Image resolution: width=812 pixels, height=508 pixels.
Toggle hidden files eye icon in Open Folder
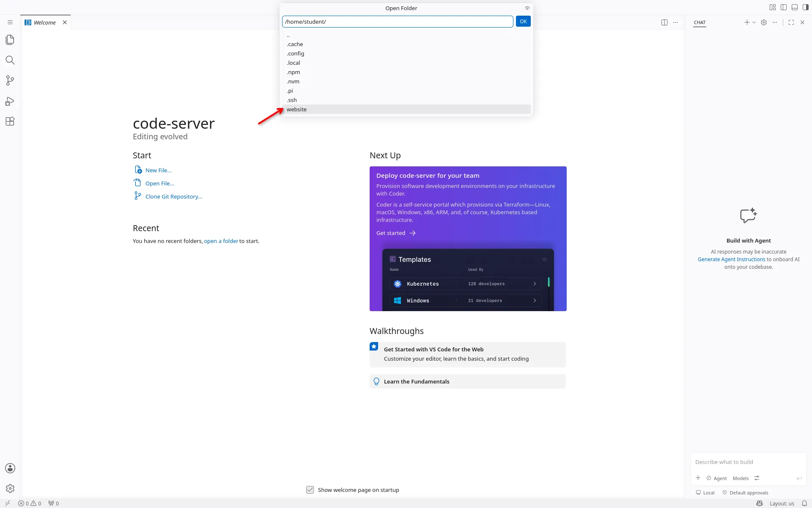click(x=527, y=8)
